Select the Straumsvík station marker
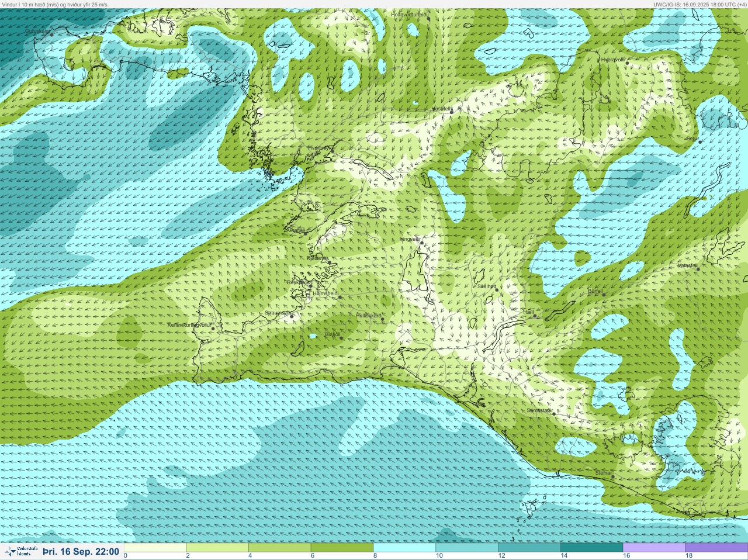This screenshot has width=748, height=560. pyautogui.click(x=292, y=316)
